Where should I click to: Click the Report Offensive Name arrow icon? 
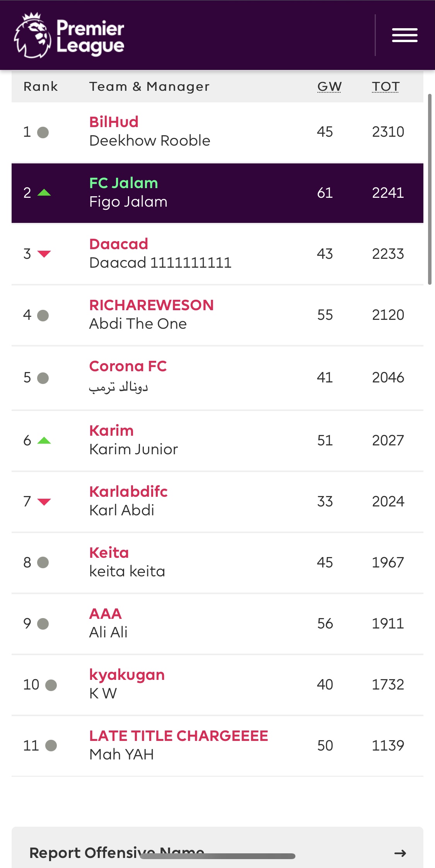400,853
